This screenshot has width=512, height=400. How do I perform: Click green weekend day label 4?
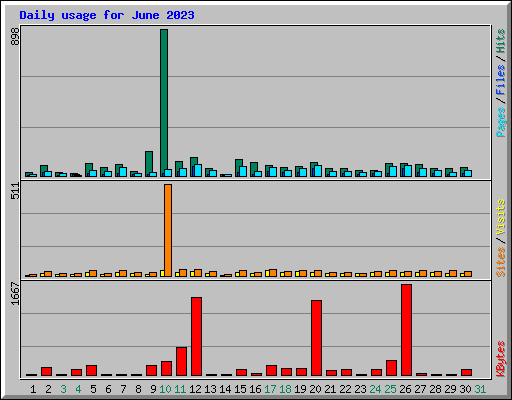[x=78, y=389]
